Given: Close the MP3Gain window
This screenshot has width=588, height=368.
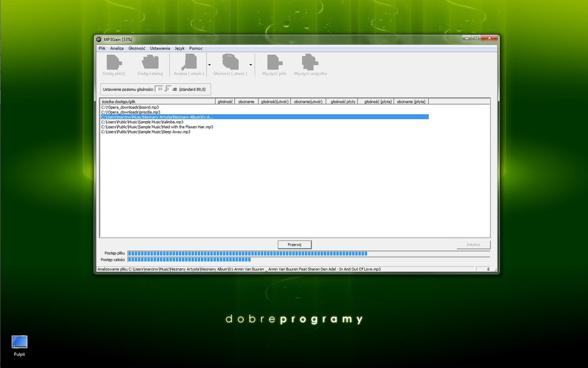Looking at the screenshot, I should point(489,38).
